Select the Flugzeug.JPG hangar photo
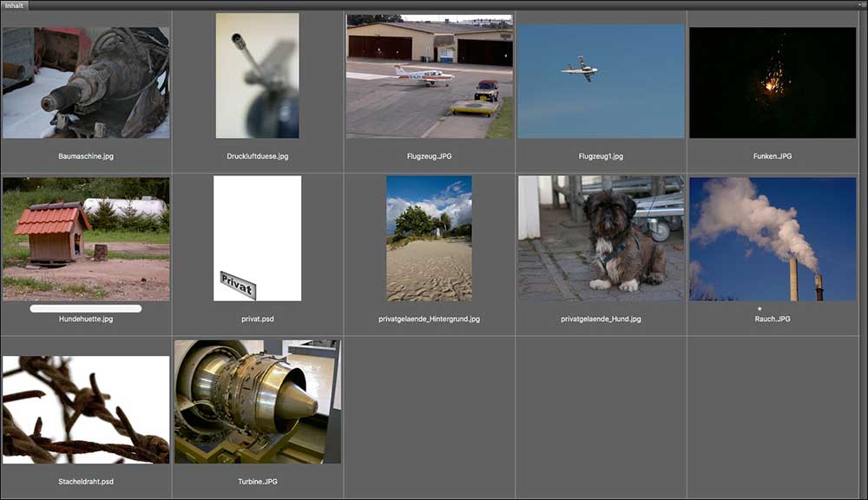This screenshot has height=500, width=868. pyautogui.click(x=429, y=76)
